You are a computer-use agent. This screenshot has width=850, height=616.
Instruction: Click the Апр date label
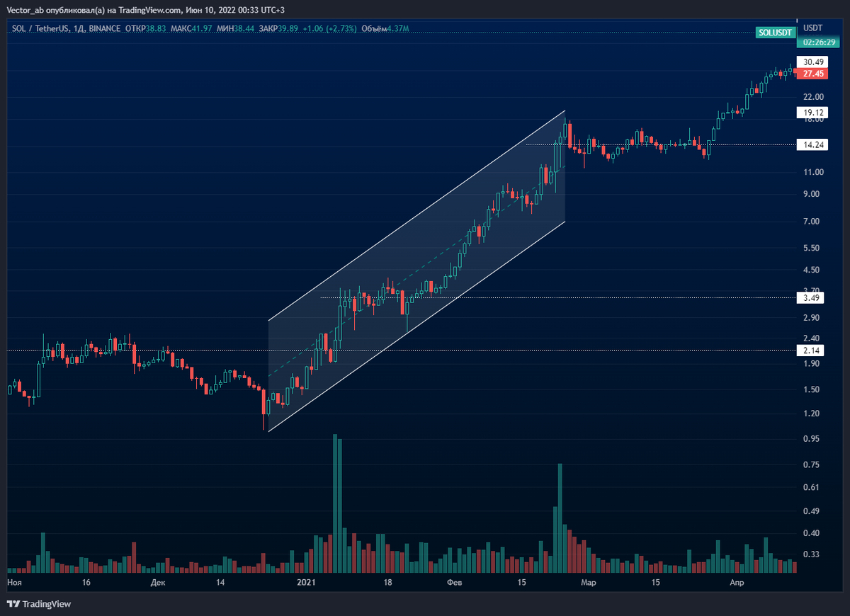pyautogui.click(x=737, y=583)
